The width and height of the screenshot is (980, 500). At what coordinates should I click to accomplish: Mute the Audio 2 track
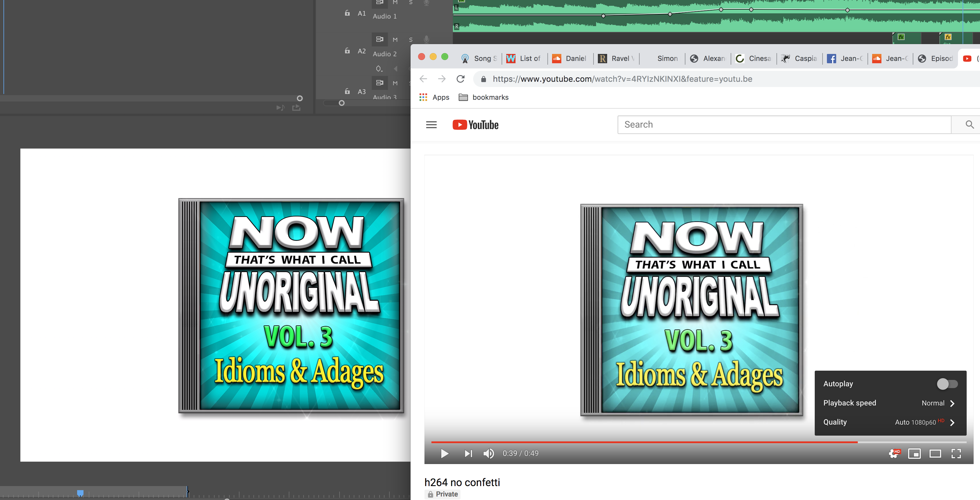point(395,39)
